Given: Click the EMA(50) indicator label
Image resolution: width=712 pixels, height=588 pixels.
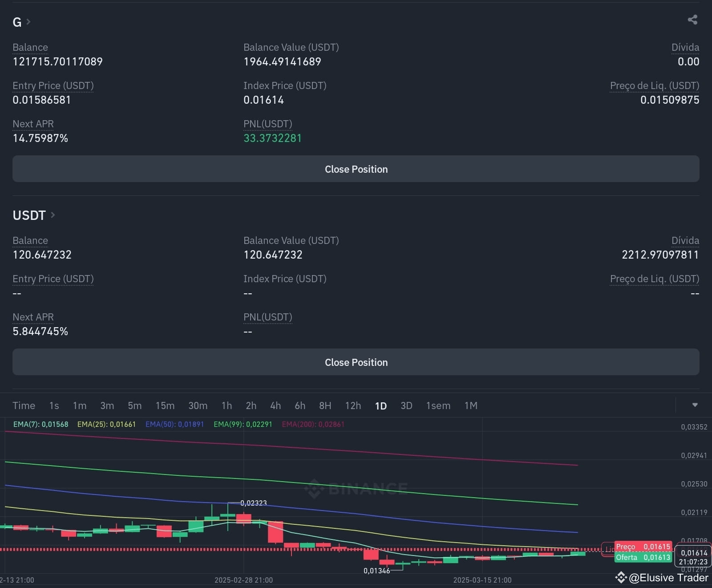Looking at the screenshot, I should coord(174,424).
